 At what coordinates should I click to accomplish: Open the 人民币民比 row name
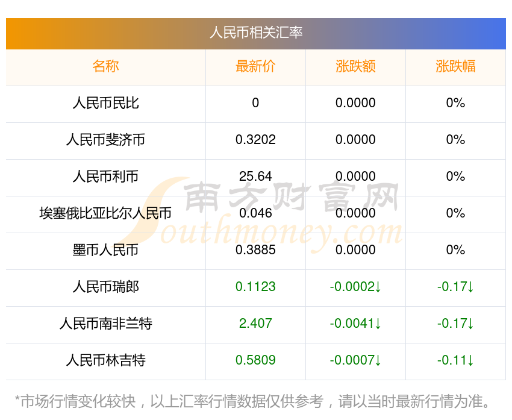point(105,103)
